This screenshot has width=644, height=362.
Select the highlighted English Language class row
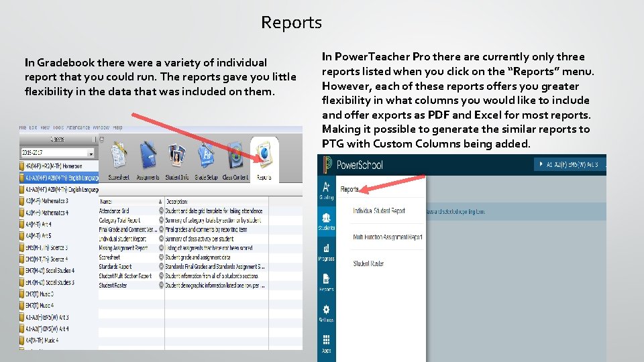click(x=59, y=178)
